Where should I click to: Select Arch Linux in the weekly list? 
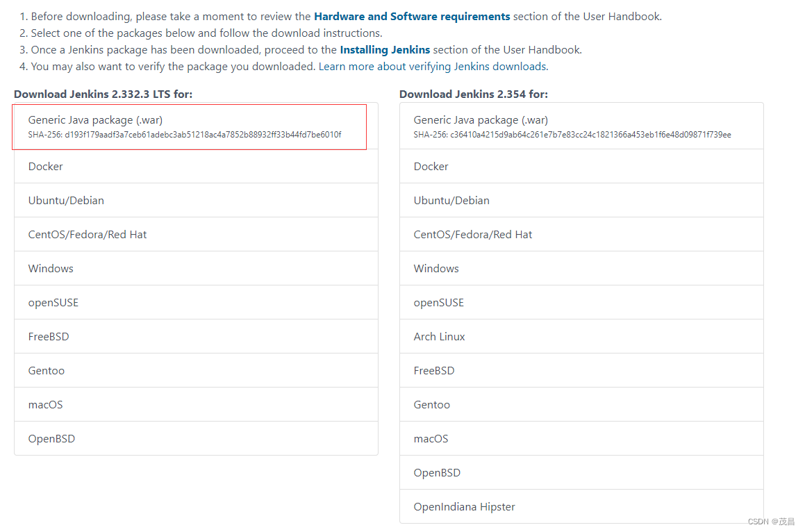[x=581, y=336]
